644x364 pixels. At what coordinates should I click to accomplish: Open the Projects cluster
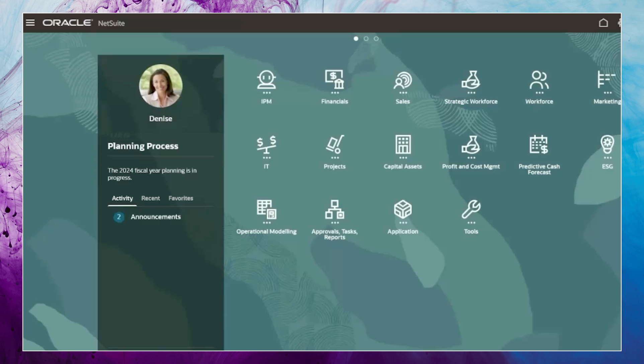(x=335, y=145)
